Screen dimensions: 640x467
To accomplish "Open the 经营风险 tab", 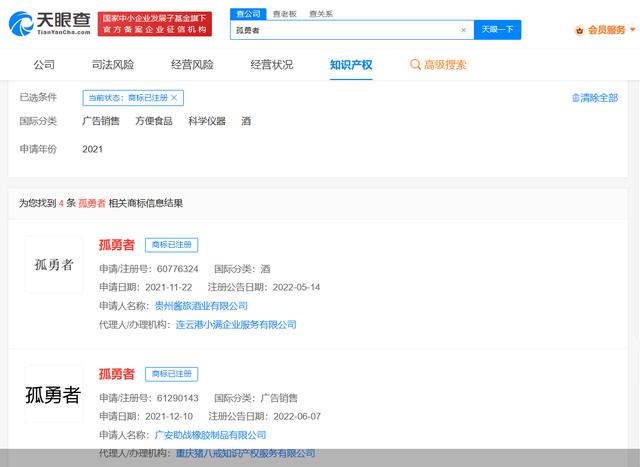I will pyautogui.click(x=192, y=64).
